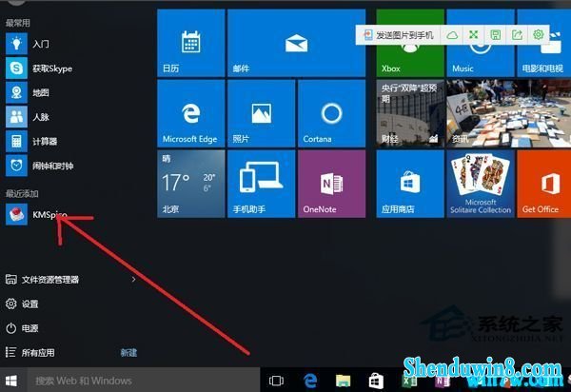Click the cloud icon in floating toolbar
The height and width of the screenshot is (392, 571).
click(452, 35)
